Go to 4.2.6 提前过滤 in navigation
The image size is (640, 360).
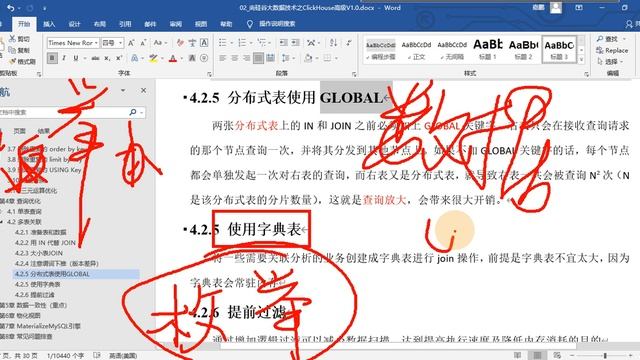[34, 295]
